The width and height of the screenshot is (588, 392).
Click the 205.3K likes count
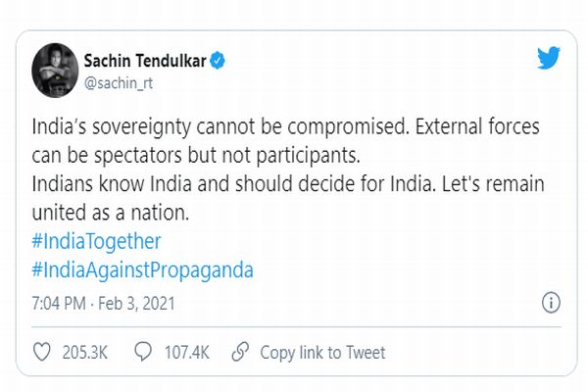click(83, 352)
